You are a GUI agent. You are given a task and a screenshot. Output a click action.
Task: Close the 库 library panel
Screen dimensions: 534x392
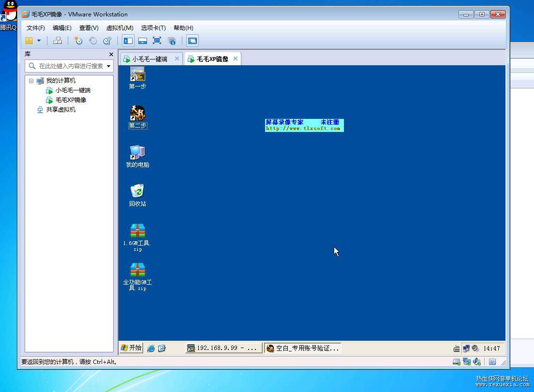point(111,55)
